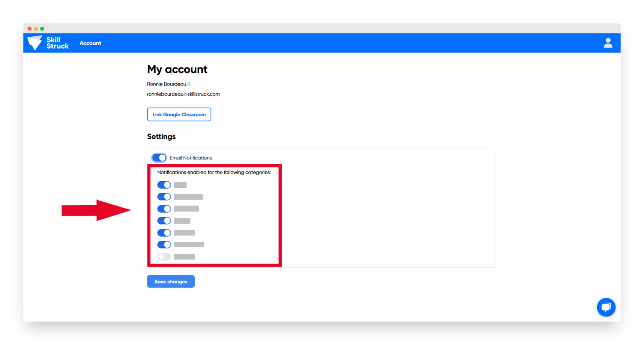Click the My account heading
Viewport: 644px width, 345px height.
pyautogui.click(x=177, y=69)
